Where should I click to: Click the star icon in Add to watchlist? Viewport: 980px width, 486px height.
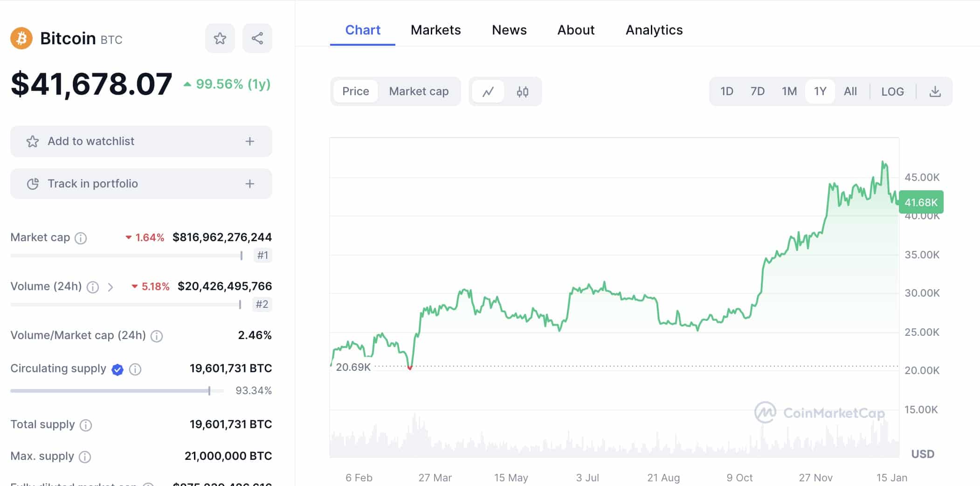pyautogui.click(x=33, y=141)
